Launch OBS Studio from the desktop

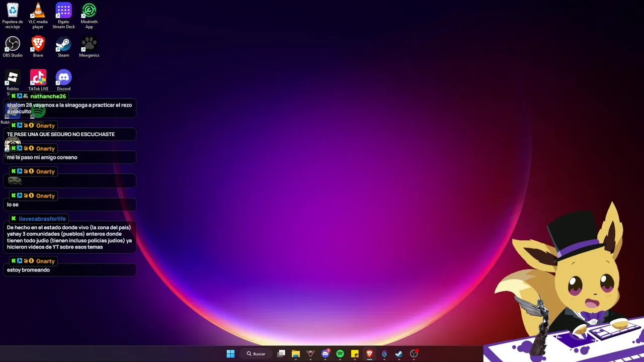(x=13, y=47)
